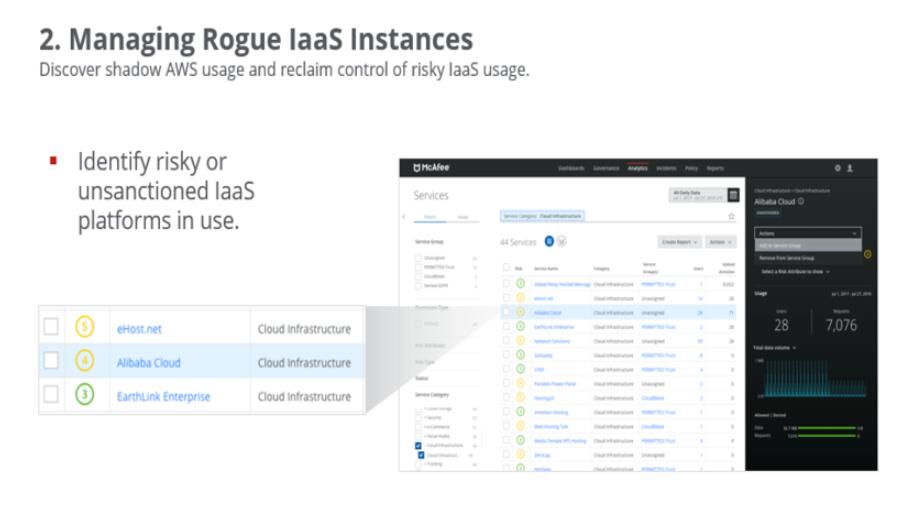Image resolution: width=915 pixels, height=517 pixels.
Task: Choose Add to Service Group option
Action: (808, 246)
